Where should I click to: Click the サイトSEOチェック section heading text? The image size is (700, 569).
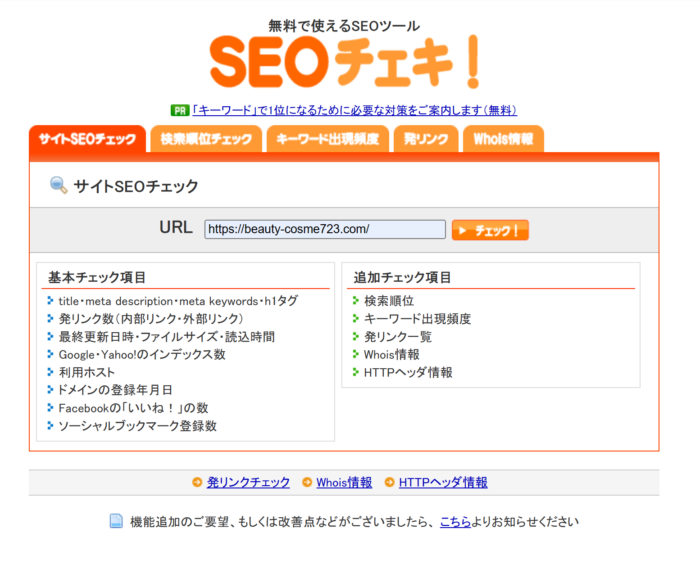click(136, 186)
